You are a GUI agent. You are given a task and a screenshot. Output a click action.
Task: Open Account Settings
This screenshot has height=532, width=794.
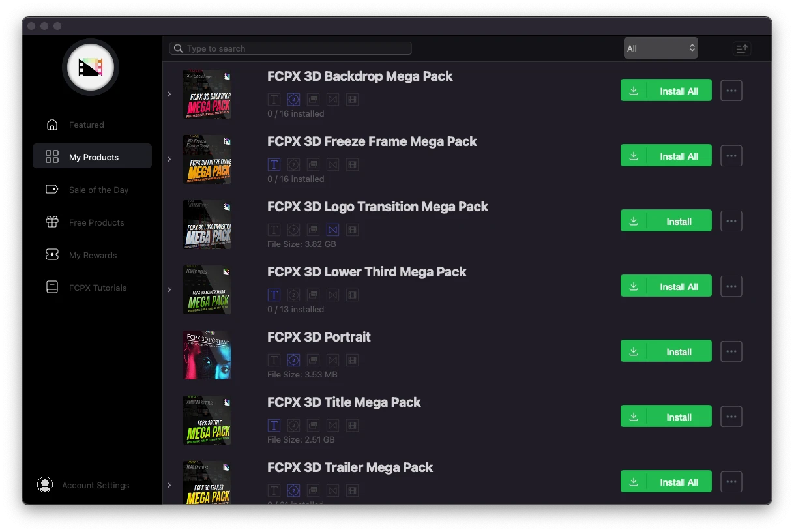(x=83, y=485)
